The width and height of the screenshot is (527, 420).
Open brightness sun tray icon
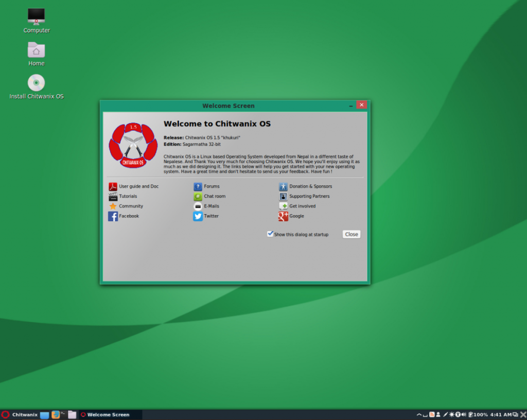tap(452, 415)
